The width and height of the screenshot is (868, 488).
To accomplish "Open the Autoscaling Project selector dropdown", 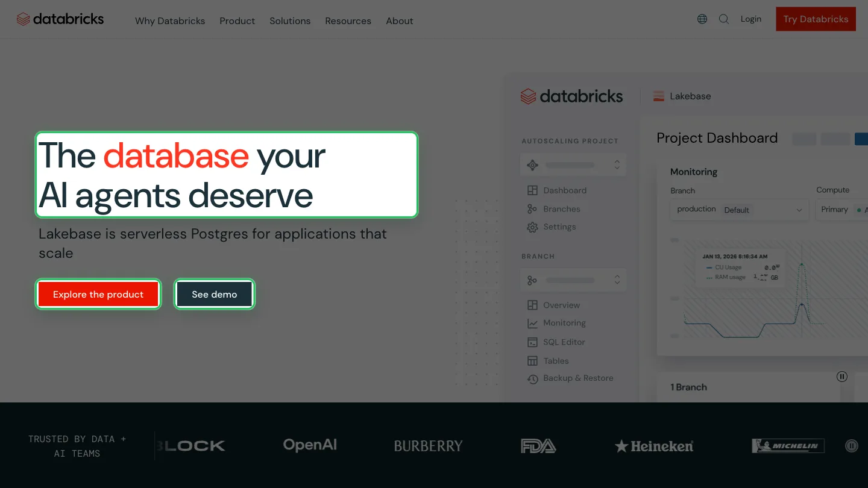I will tap(573, 164).
